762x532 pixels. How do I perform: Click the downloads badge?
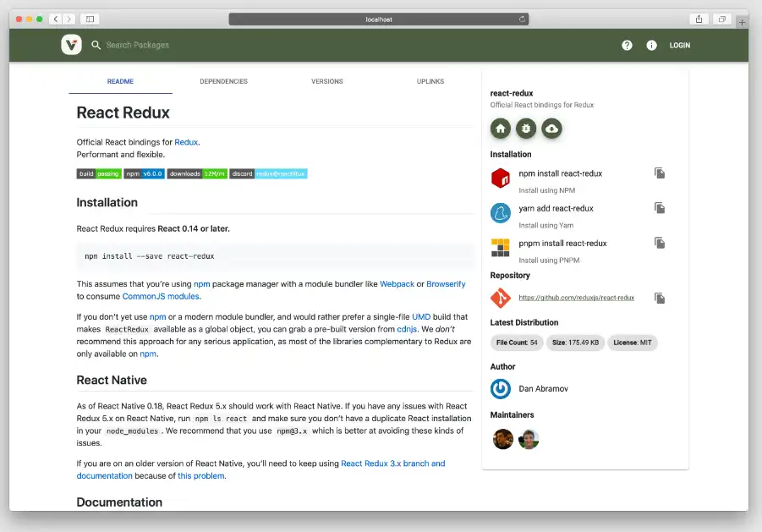(197, 173)
